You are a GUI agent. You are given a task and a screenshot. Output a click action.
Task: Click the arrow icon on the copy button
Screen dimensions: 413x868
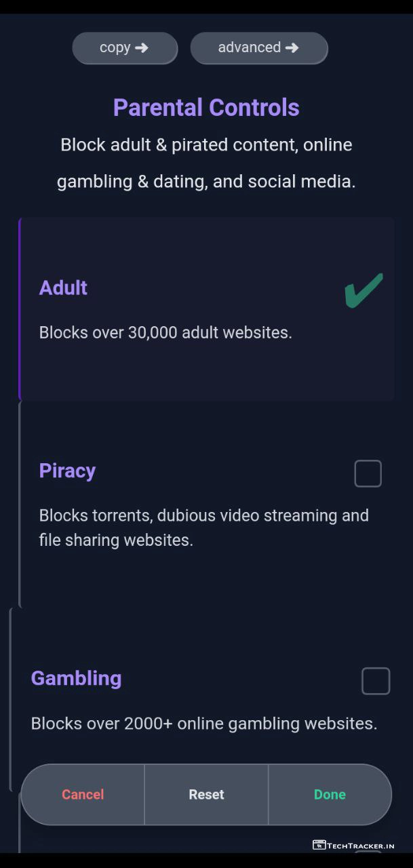141,47
